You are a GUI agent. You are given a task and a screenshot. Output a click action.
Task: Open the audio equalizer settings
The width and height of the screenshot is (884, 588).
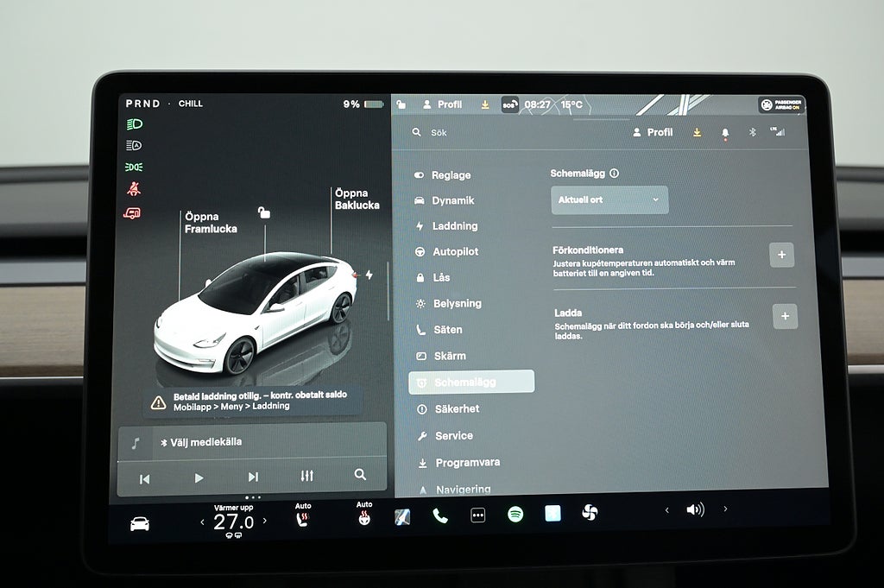pyautogui.click(x=306, y=477)
